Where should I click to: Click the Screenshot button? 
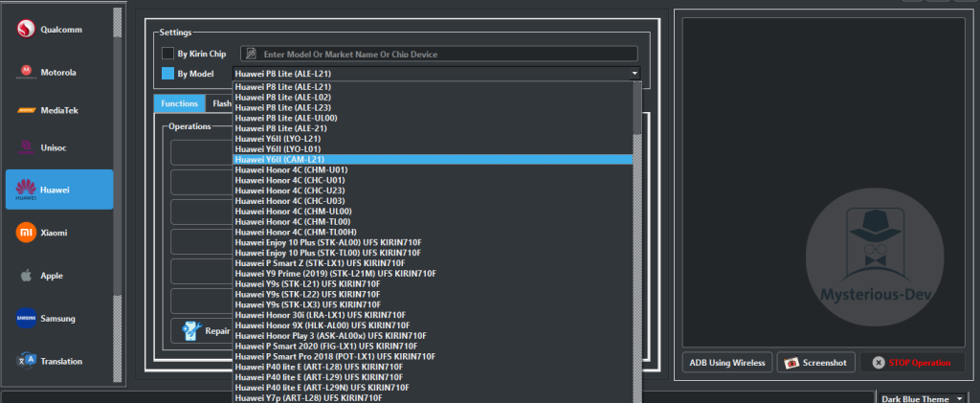coord(815,363)
